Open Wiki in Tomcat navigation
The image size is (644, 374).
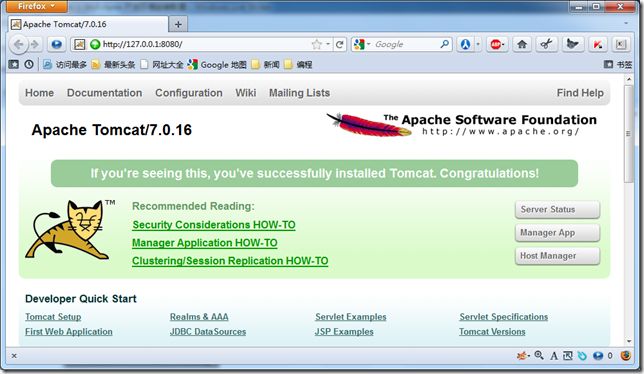coord(246,93)
